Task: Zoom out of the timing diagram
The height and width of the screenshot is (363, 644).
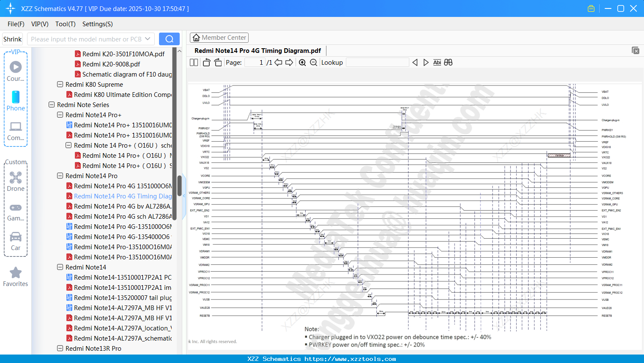Action: coord(313,62)
